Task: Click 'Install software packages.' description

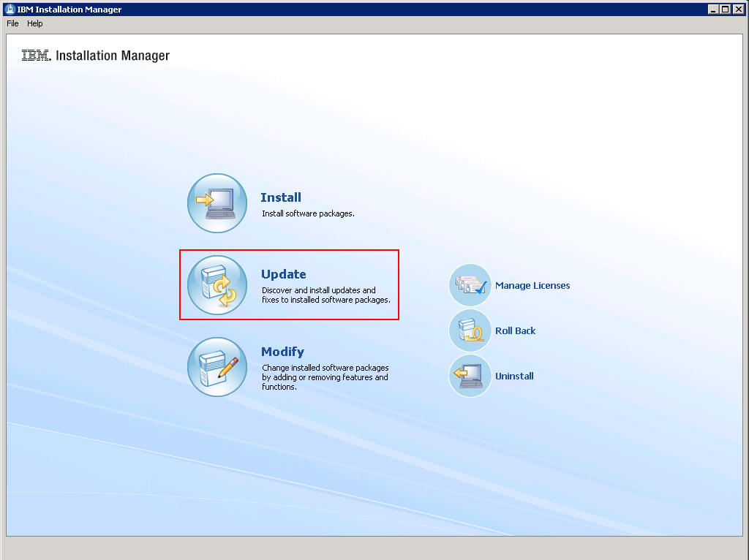Action: (308, 213)
